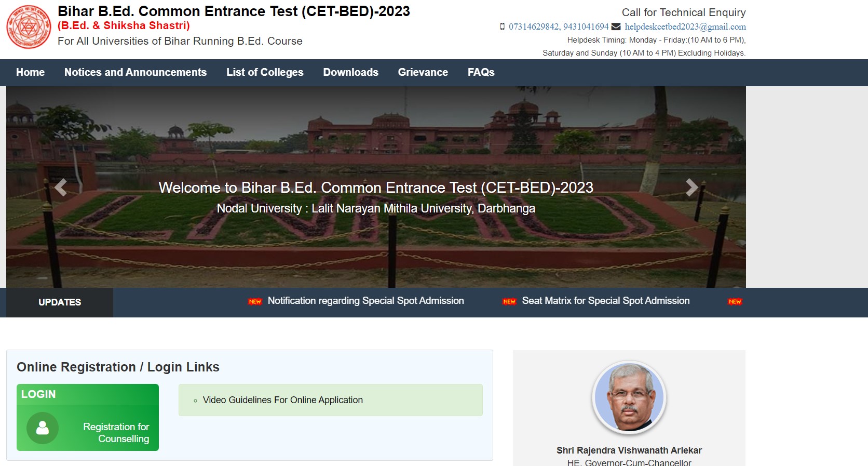Image resolution: width=868 pixels, height=466 pixels.
Task: Click the mobile phone icon near helpline numbers
Action: pos(502,26)
